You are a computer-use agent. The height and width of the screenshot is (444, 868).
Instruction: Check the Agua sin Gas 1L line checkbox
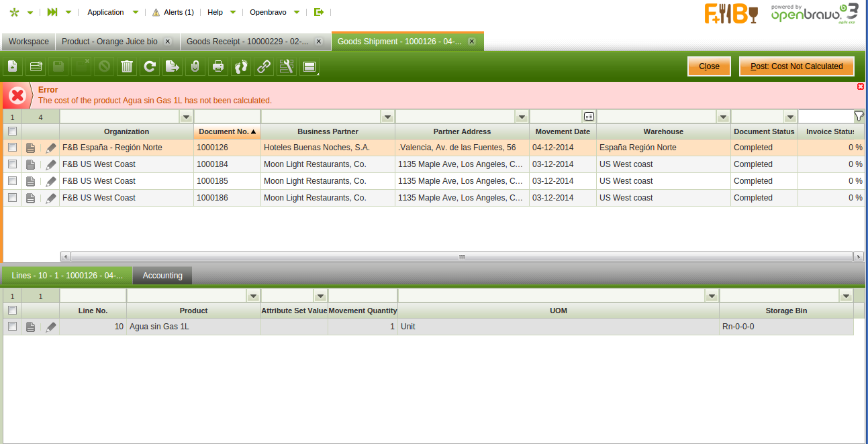point(12,327)
